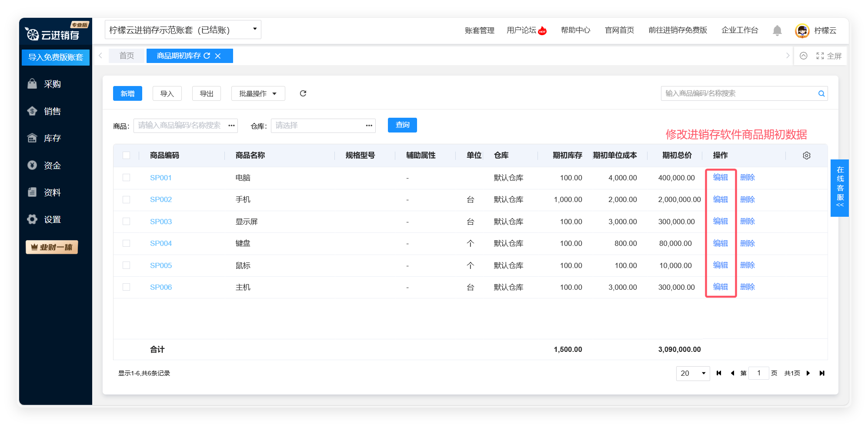
Task: Open the page size dropdown showing 20
Action: (692, 373)
